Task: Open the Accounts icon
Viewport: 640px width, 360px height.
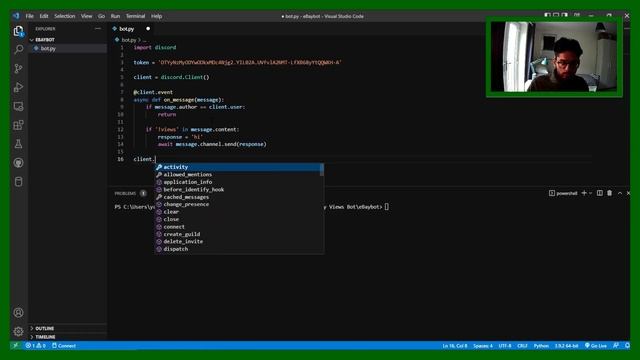Action: coord(18,313)
